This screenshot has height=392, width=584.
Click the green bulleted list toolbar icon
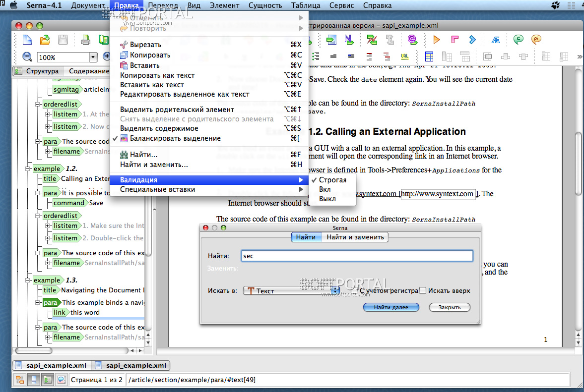pos(316,56)
